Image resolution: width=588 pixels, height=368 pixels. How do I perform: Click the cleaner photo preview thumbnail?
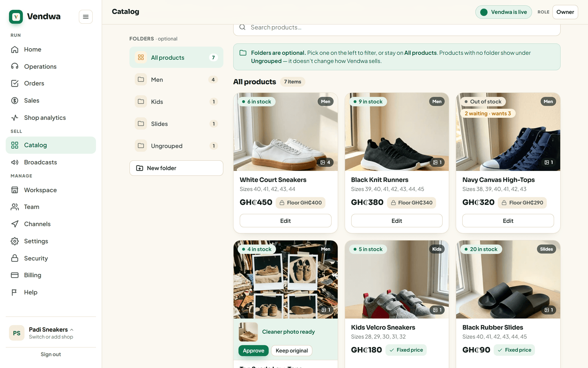pyautogui.click(x=248, y=332)
